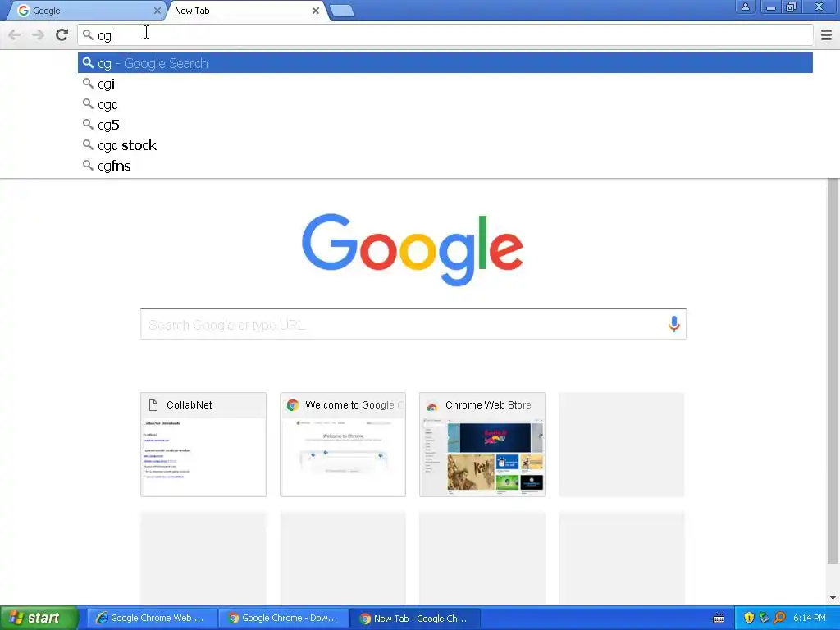Screen dimensions: 840x630
Task: Open the people profile button in title bar
Action: point(745,7)
